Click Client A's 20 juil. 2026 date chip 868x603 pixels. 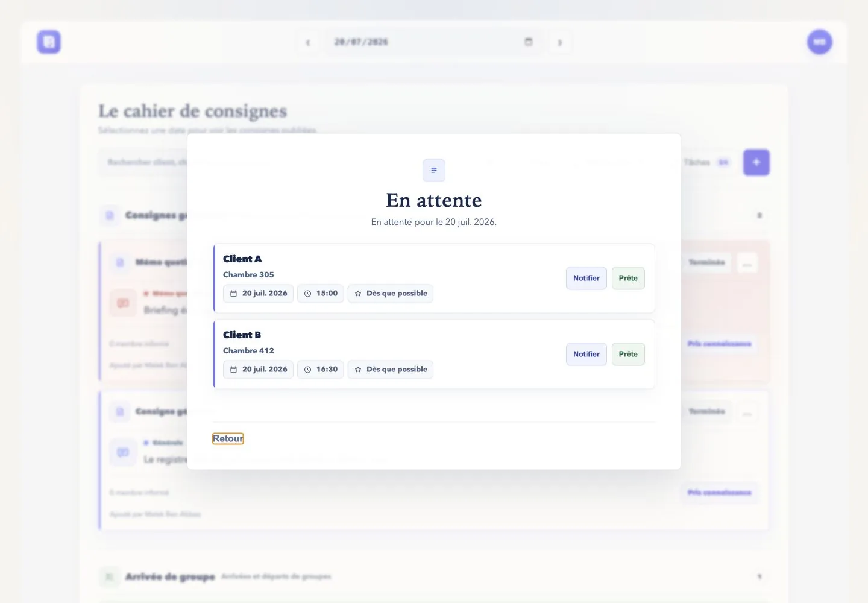pos(258,294)
